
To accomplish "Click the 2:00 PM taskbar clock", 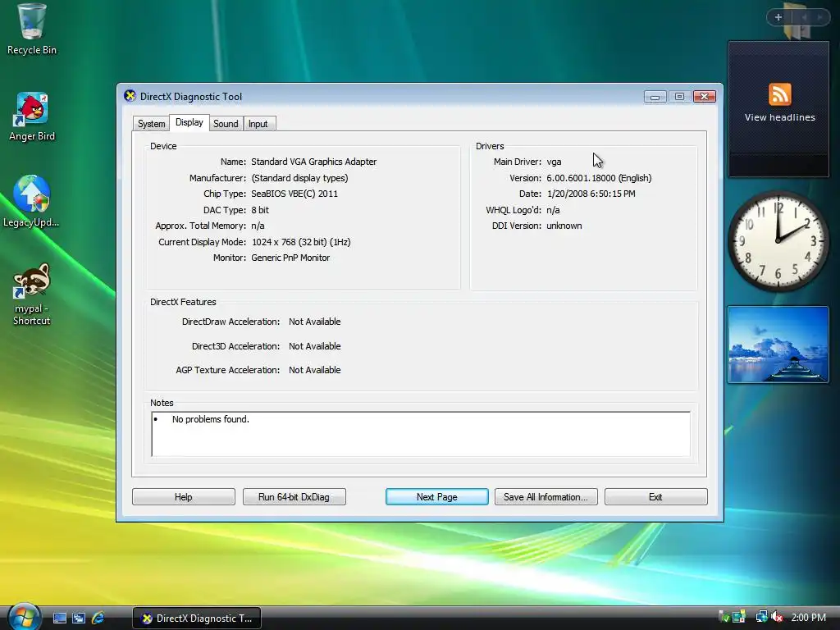I will click(808, 618).
